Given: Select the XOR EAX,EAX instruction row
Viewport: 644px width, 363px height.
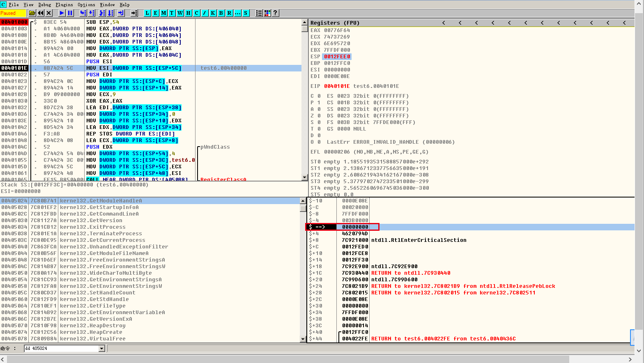Looking at the screenshot, I should pyautogui.click(x=151, y=101).
